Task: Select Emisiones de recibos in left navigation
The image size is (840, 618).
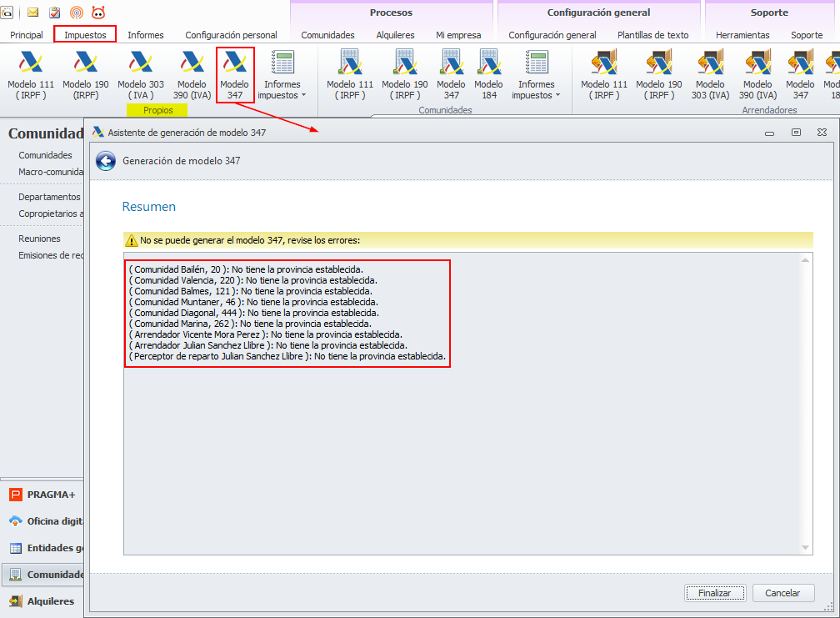Action: (x=51, y=255)
